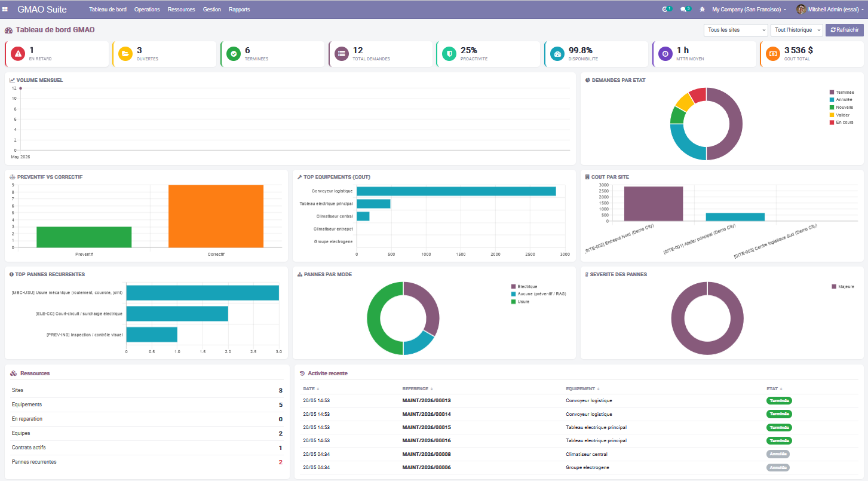Open the debug bug icon in navbar
868x481 pixels.
coord(702,10)
